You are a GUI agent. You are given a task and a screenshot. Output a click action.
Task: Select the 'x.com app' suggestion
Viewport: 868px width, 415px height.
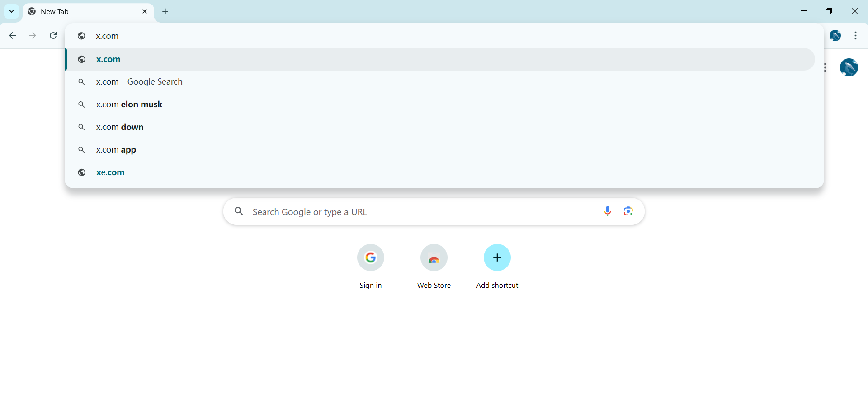click(116, 150)
